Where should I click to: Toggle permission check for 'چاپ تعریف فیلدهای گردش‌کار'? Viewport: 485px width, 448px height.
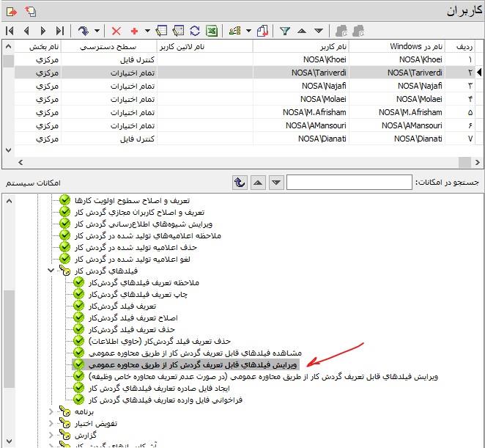tap(79, 294)
